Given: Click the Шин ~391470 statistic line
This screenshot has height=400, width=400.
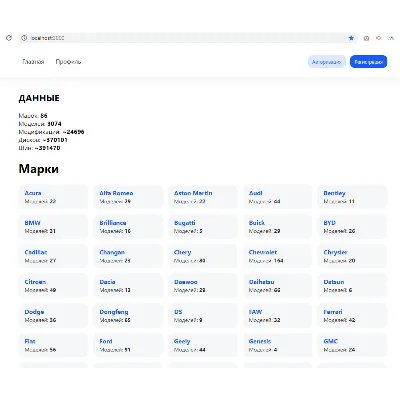Looking at the screenshot, I should coord(39,148).
